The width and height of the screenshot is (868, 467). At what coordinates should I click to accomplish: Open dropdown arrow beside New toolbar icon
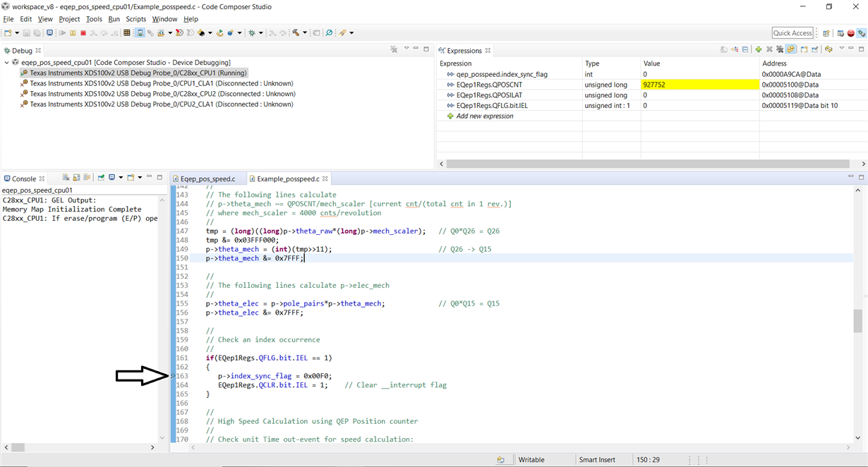[17, 32]
